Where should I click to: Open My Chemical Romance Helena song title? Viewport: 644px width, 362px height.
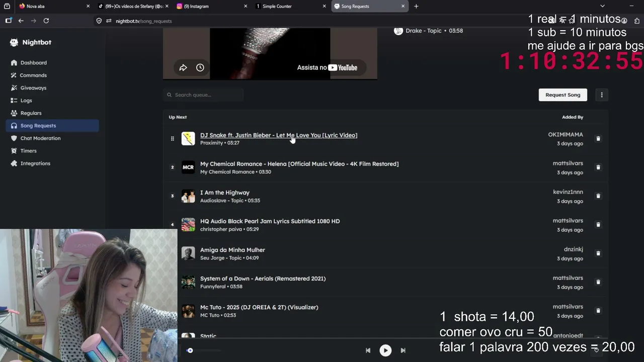pyautogui.click(x=299, y=164)
